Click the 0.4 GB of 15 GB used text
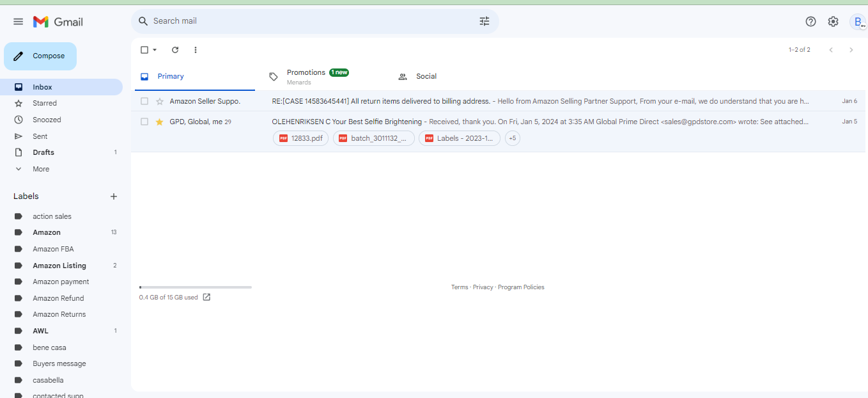Image resolution: width=868 pixels, height=398 pixels. point(168,298)
